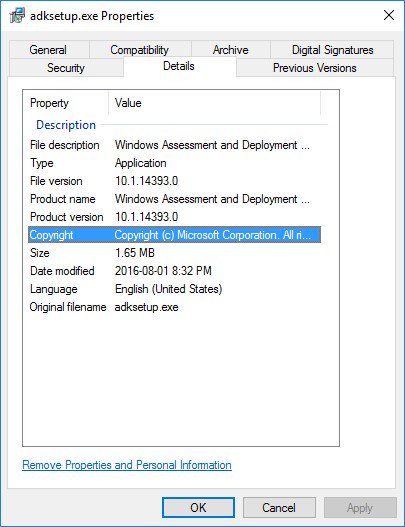The width and height of the screenshot is (405, 527).
Task: Select the Product name row
Action: [174, 199]
